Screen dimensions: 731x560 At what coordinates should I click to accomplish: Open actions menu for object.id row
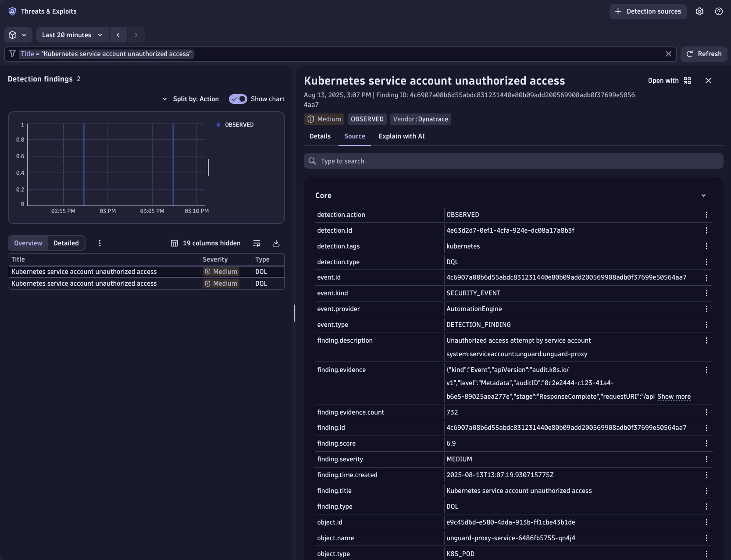706,522
